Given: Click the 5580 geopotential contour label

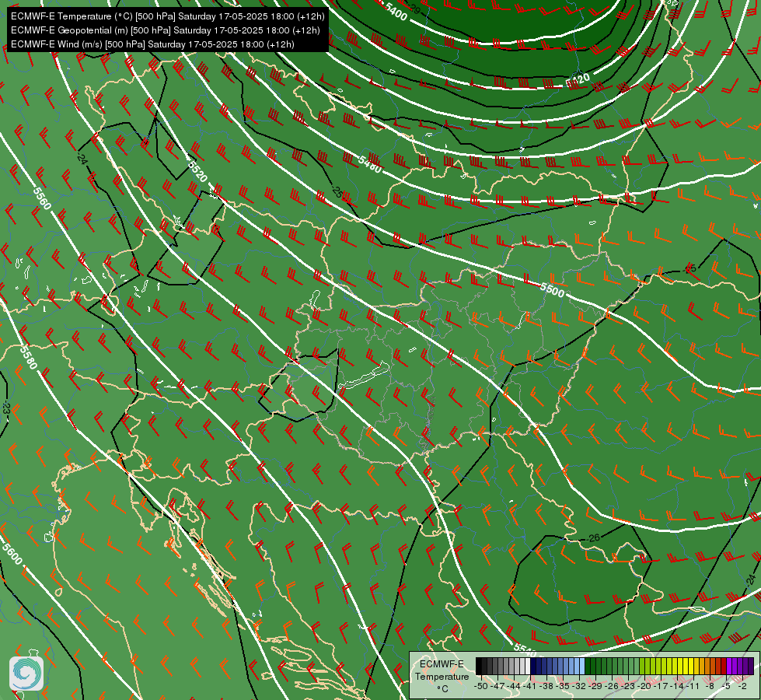Looking at the screenshot, I should 29,357.
